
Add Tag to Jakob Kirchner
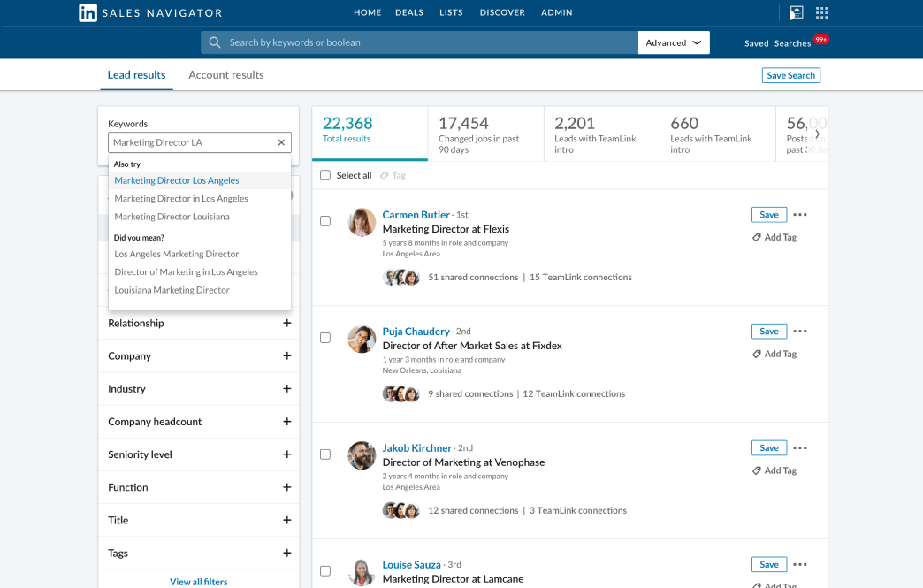[774, 470]
